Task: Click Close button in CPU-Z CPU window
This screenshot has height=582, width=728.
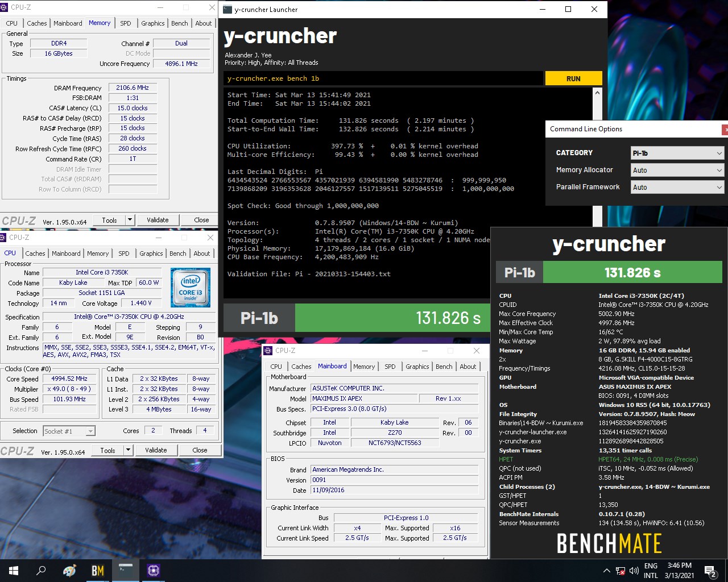Action: [x=200, y=450]
